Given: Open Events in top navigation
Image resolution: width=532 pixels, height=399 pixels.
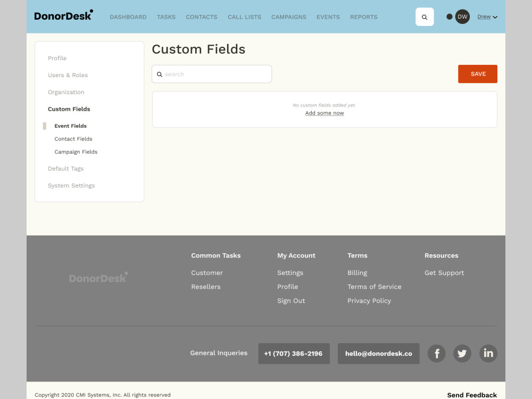Looking at the screenshot, I should (x=328, y=17).
